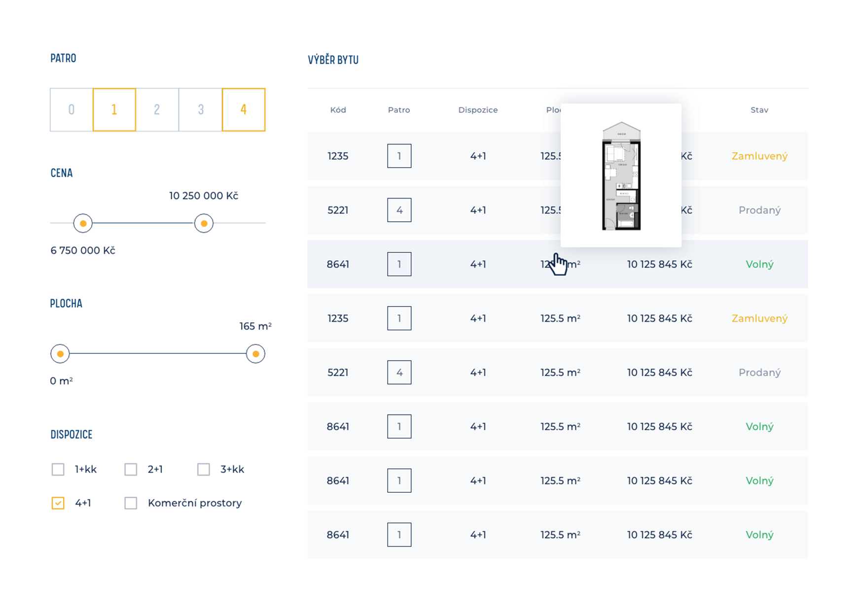862x616 pixels.
Task: Check the 3+kk disposition checkbox
Action: (204, 469)
